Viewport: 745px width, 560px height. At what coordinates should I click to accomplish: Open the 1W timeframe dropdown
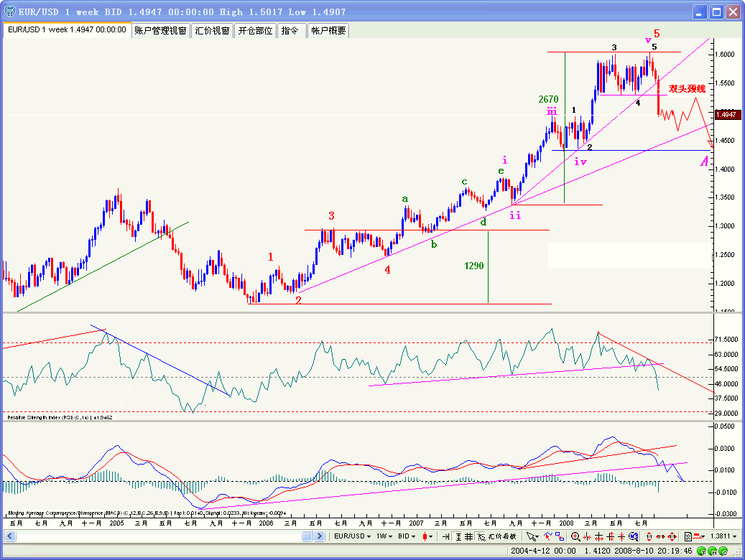click(384, 536)
